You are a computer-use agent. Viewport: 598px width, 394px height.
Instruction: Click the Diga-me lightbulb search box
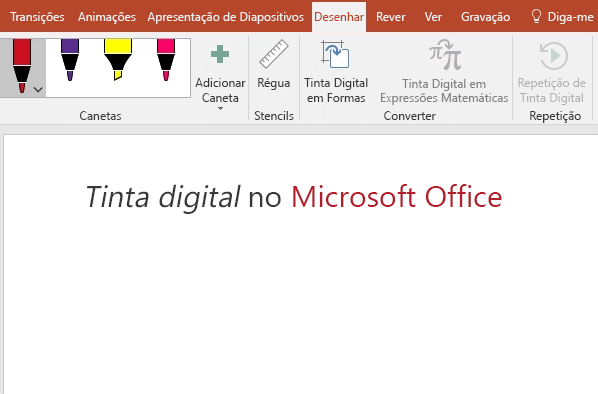click(x=563, y=17)
